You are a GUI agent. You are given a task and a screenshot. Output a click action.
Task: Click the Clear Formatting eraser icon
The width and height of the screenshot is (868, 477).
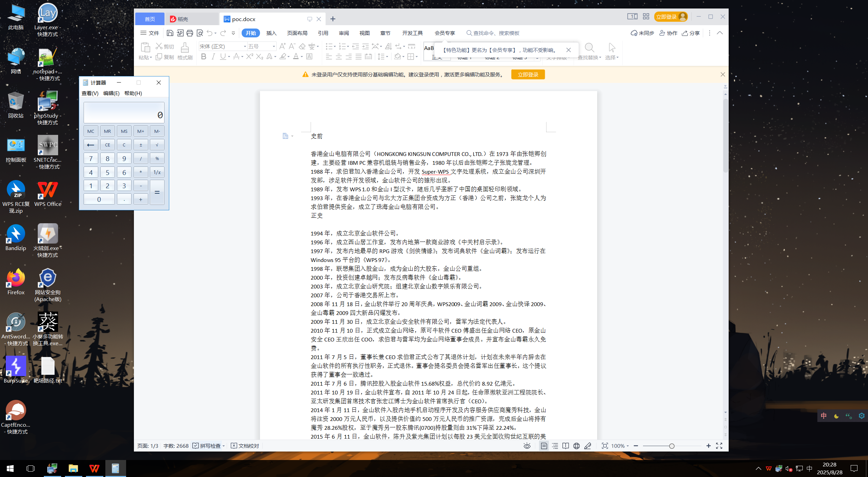click(302, 46)
